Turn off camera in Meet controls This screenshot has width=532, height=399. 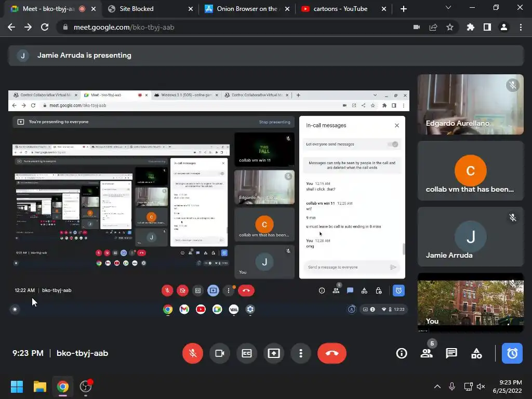[220, 353]
